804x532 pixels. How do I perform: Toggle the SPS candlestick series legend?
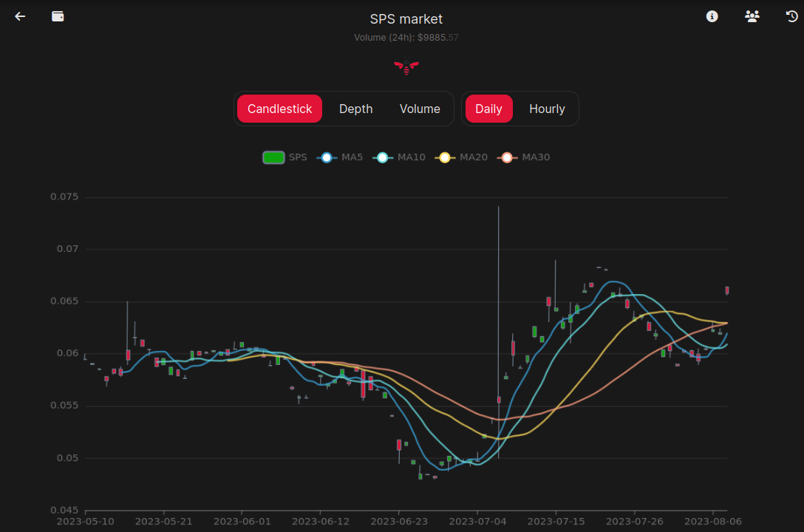pyautogui.click(x=285, y=157)
